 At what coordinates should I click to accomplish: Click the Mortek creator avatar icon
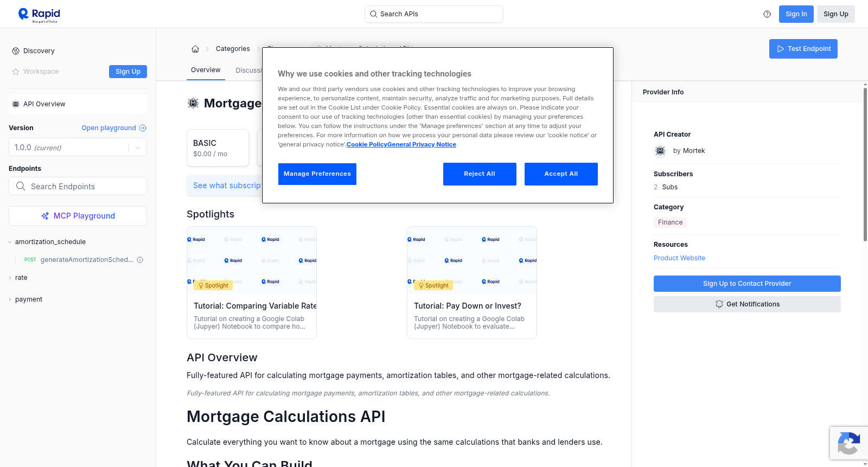[660, 151]
